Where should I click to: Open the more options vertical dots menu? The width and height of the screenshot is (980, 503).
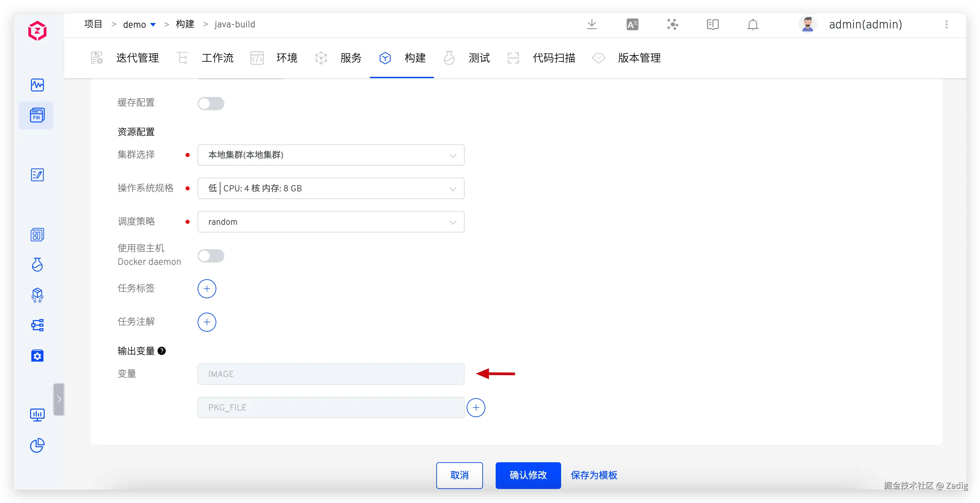point(947,24)
